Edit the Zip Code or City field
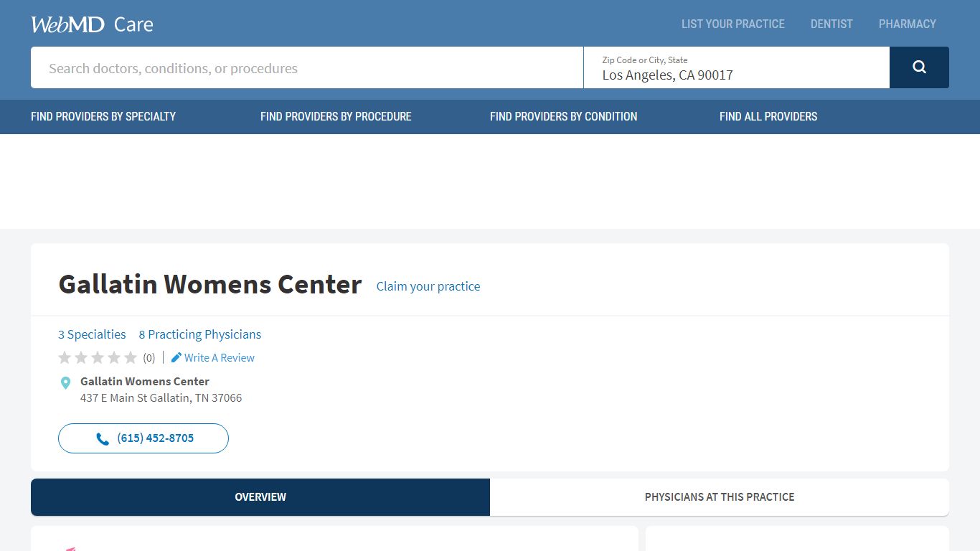 point(737,67)
